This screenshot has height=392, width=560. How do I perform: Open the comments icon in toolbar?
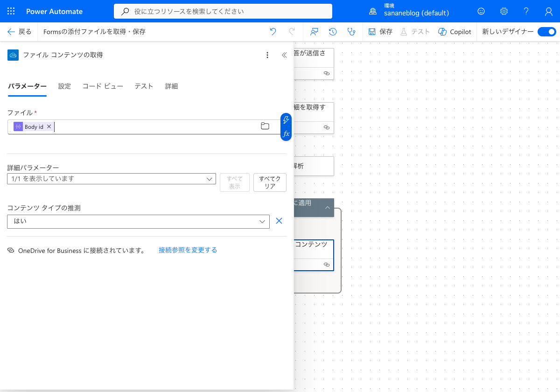pyautogui.click(x=314, y=32)
